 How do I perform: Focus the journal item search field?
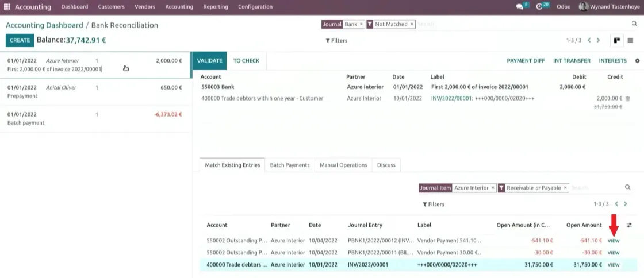click(x=596, y=187)
